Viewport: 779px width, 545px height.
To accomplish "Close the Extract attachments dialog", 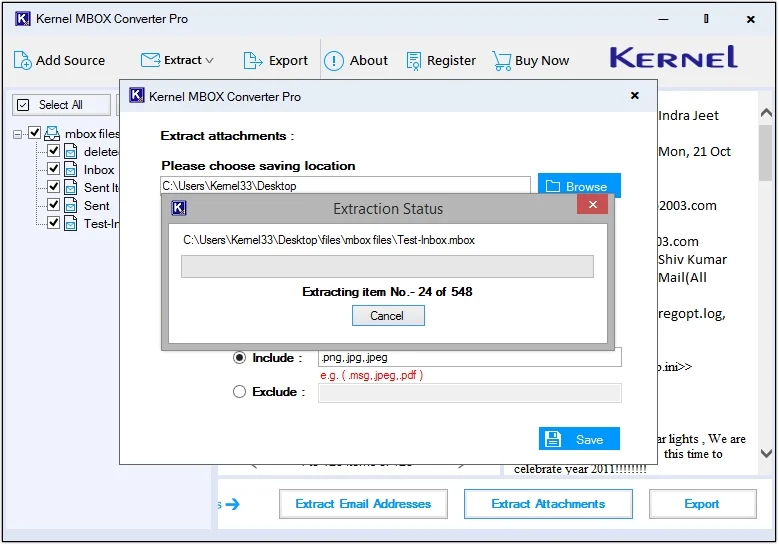I will (x=634, y=95).
